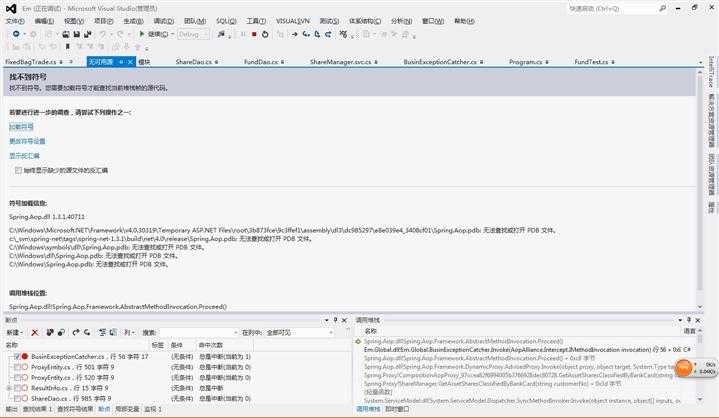Image resolution: width=719 pixels, height=418 pixels.
Task: Open the File menu
Action: click(15, 21)
